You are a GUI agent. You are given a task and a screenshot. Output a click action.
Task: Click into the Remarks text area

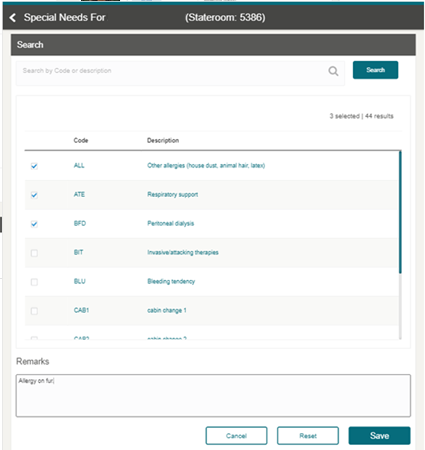pos(213,396)
